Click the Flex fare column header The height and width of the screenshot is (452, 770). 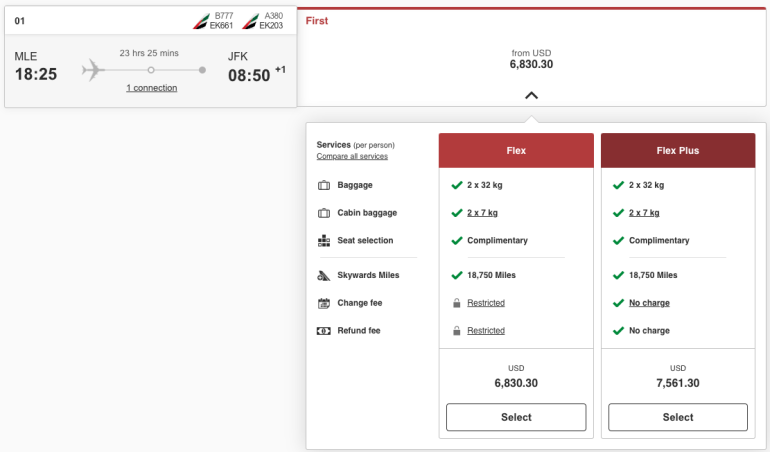pos(516,151)
